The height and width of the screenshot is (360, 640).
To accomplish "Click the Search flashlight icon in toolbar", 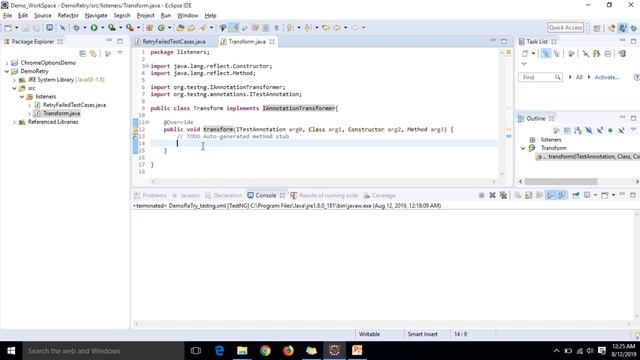I will [203, 28].
